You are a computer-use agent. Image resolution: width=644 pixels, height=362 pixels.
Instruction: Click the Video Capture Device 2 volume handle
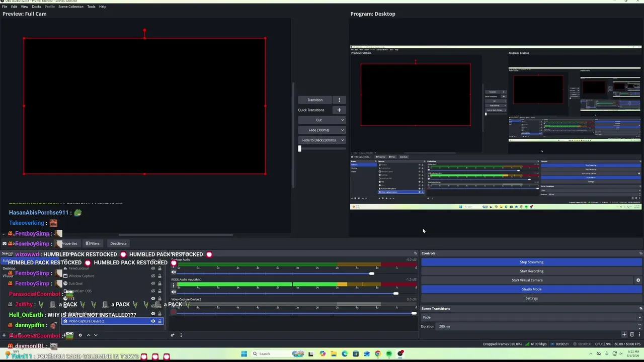click(x=414, y=313)
